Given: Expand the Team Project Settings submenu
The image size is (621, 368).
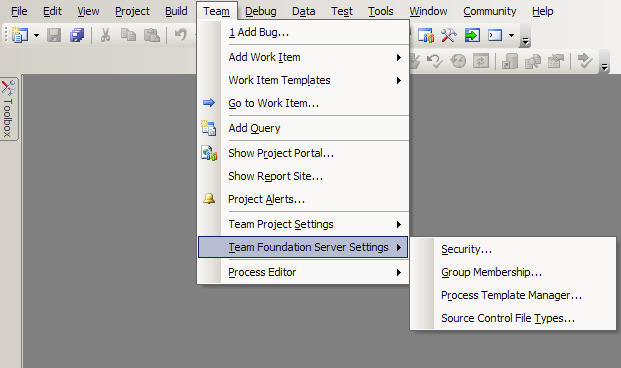Looking at the screenshot, I should tap(303, 225).
